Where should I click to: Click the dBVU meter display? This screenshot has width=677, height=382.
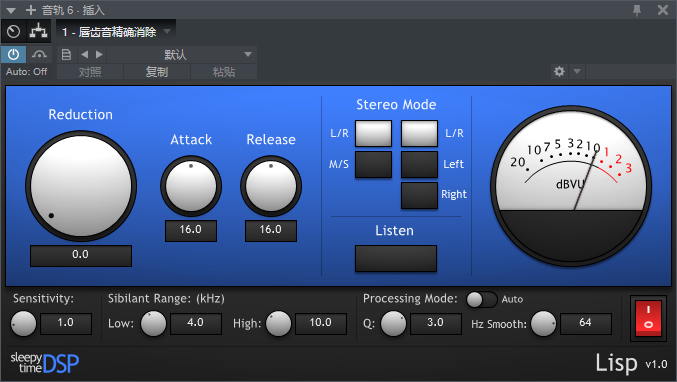coord(571,186)
